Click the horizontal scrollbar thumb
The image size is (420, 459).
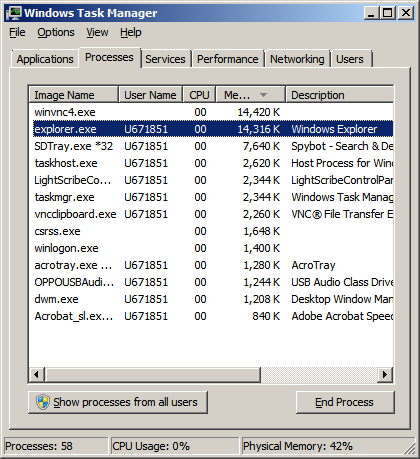[x=153, y=375]
